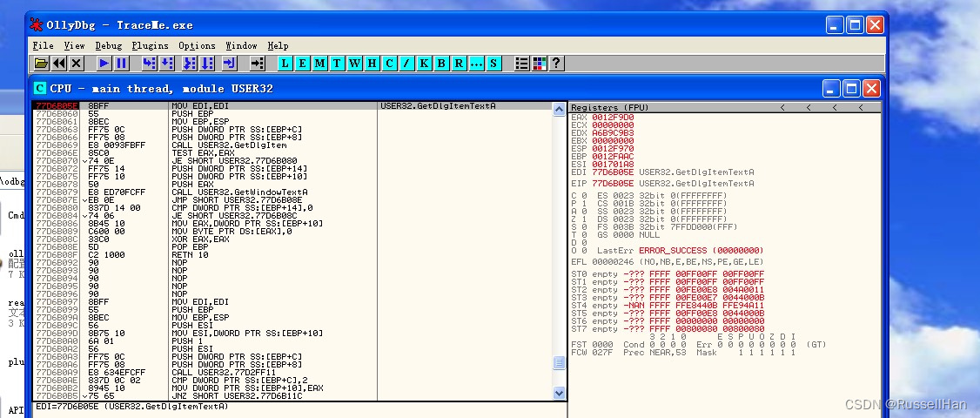Screen dimensions: 980x418
Task: Click the Registers (FPU) pane header
Action: click(x=725, y=108)
